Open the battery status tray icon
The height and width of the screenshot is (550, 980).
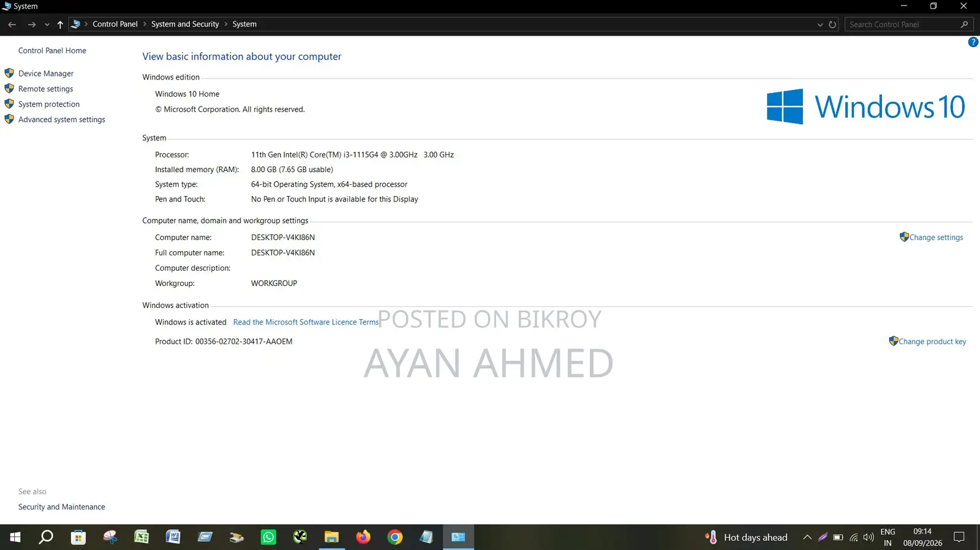pos(838,538)
